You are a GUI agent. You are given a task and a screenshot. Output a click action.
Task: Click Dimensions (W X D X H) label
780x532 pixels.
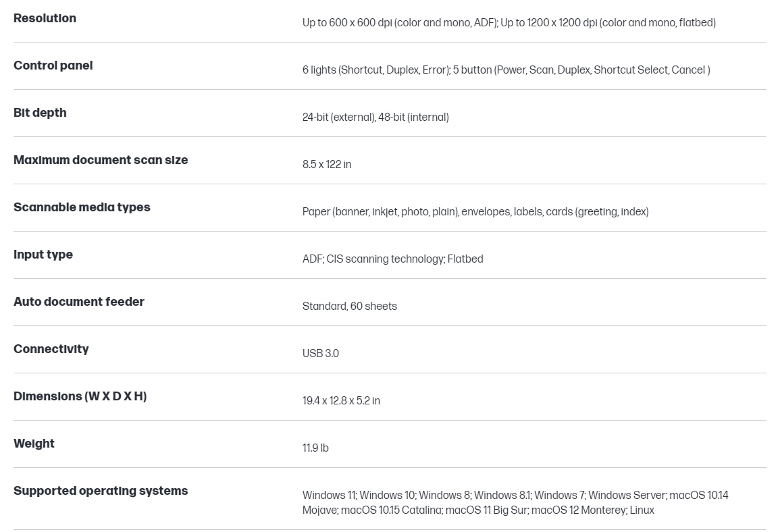(x=80, y=396)
